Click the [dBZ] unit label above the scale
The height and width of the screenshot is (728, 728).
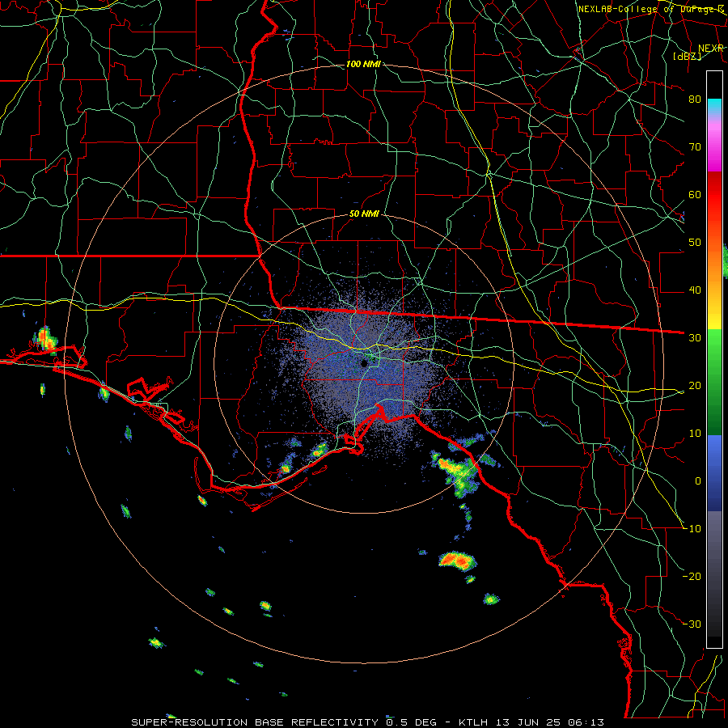pyautogui.click(x=687, y=56)
